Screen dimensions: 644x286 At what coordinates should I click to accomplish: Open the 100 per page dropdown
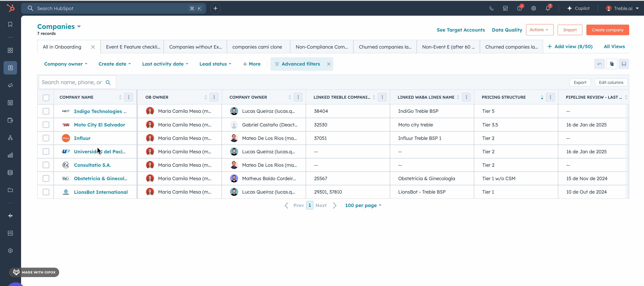coord(363,205)
